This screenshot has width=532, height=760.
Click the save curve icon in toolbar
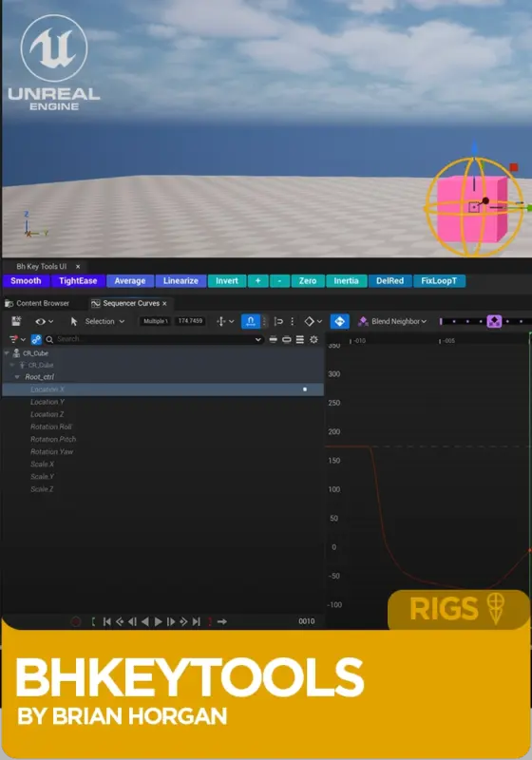pos(16,321)
